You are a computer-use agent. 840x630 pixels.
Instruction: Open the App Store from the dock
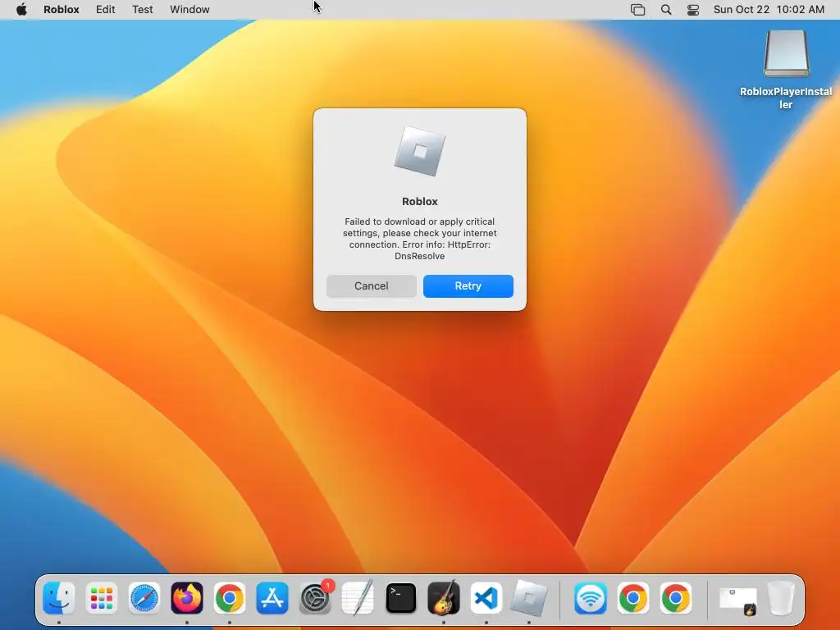click(x=272, y=598)
